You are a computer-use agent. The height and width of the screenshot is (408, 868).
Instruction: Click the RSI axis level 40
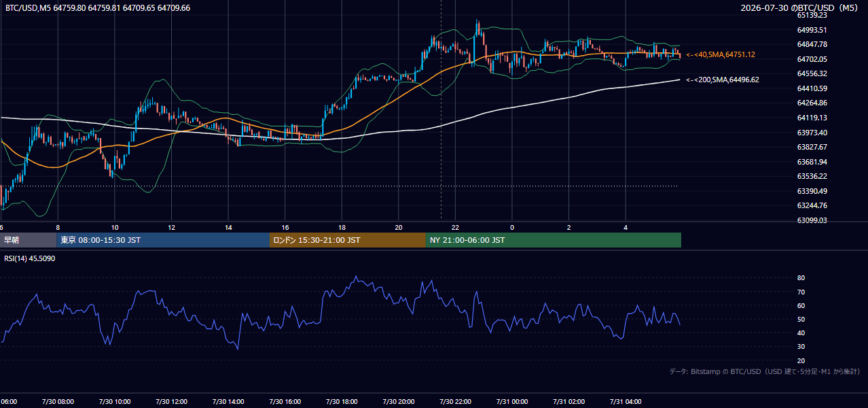click(801, 333)
